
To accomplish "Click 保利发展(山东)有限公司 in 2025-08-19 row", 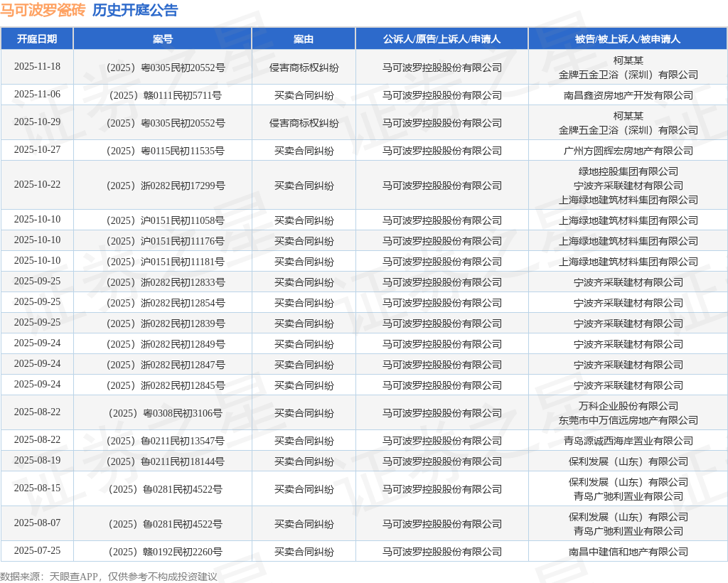I will 628,461.
